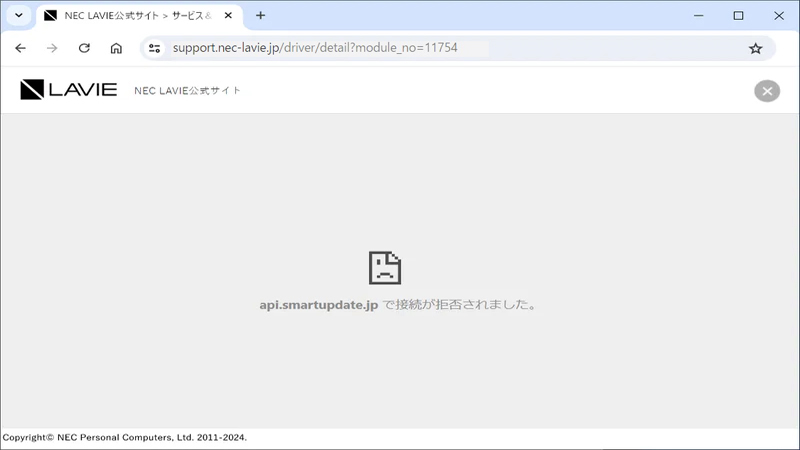Image resolution: width=800 pixels, height=450 pixels.
Task: Click the api.smartupdate.jp connection refused message
Action: (x=398, y=305)
